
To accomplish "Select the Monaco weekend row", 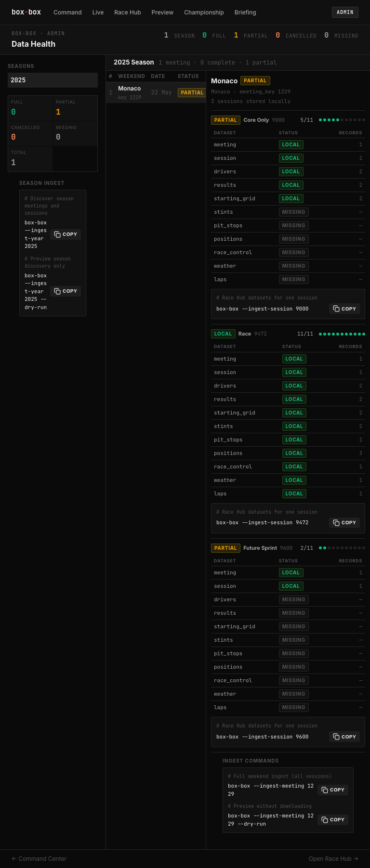I will pyautogui.click(x=156, y=92).
